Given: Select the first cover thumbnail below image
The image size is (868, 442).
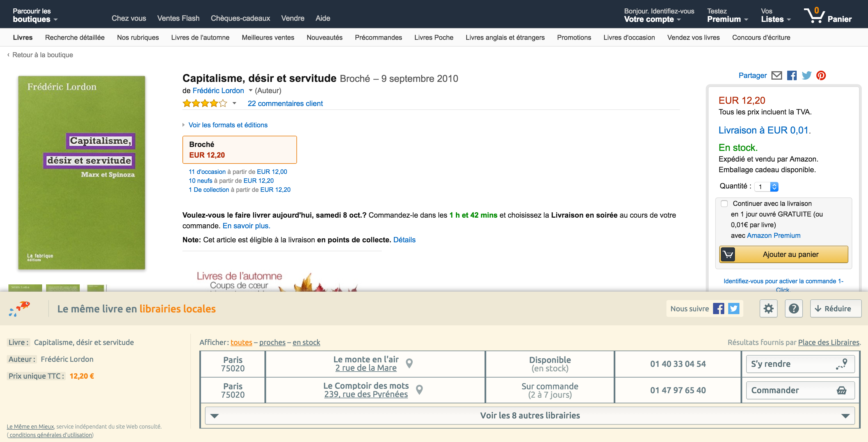Looking at the screenshot, I should (25, 288).
